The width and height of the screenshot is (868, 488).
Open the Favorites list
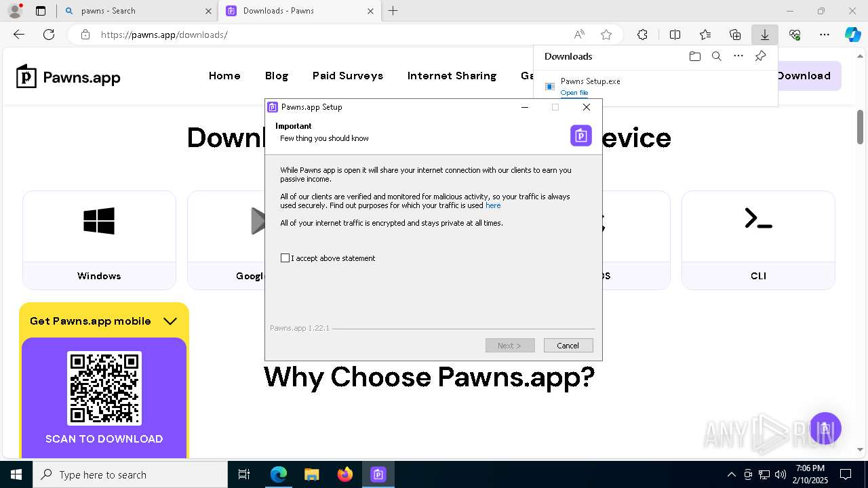(x=705, y=35)
